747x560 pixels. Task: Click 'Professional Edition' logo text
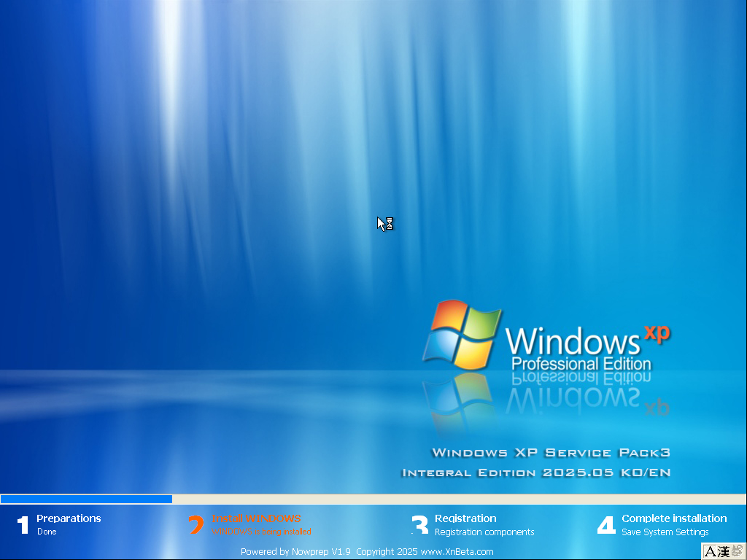pyautogui.click(x=581, y=364)
